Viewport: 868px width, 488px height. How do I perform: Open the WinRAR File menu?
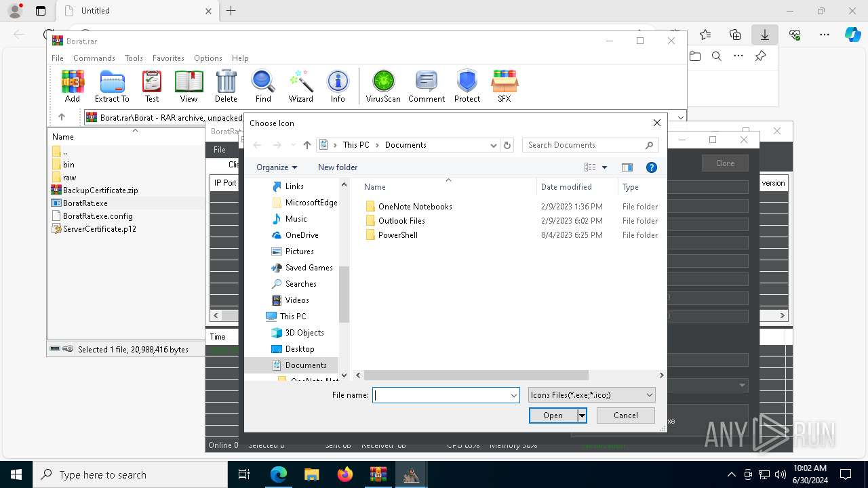point(58,58)
